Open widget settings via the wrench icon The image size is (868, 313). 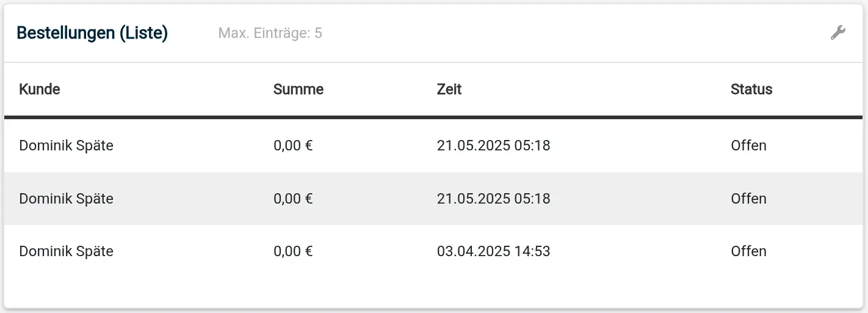[838, 33]
